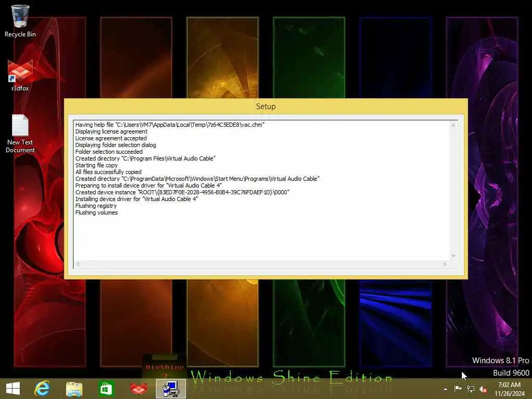The image size is (532, 399).
Task: Select the r3dfox desktop shortcut
Action: [x=20, y=75]
